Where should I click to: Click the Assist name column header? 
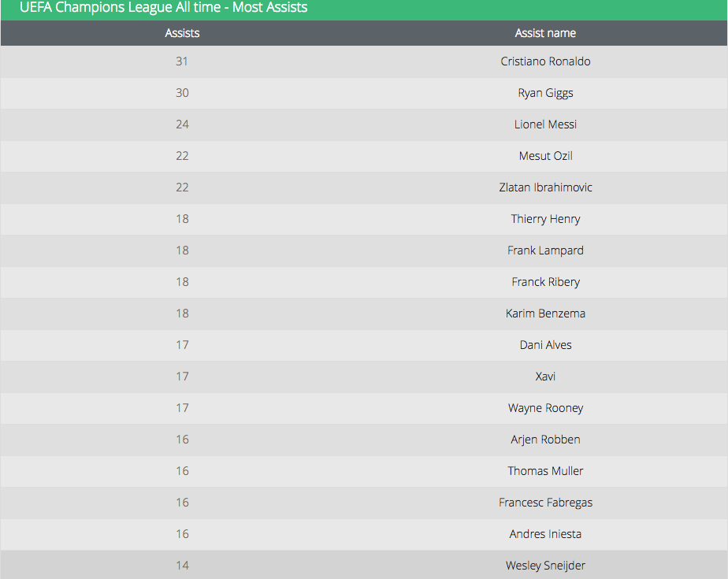click(545, 33)
